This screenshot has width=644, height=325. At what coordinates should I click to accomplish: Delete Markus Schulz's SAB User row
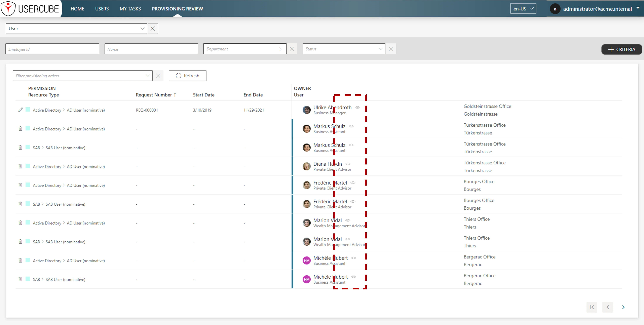20,148
